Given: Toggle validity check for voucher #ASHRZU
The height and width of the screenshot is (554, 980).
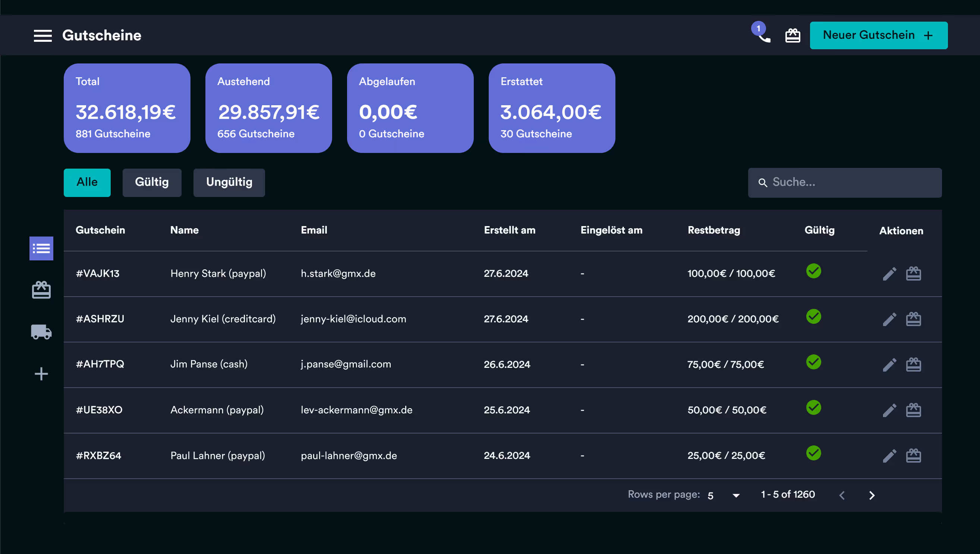Looking at the screenshot, I should pyautogui.click(x=813, y=316).
